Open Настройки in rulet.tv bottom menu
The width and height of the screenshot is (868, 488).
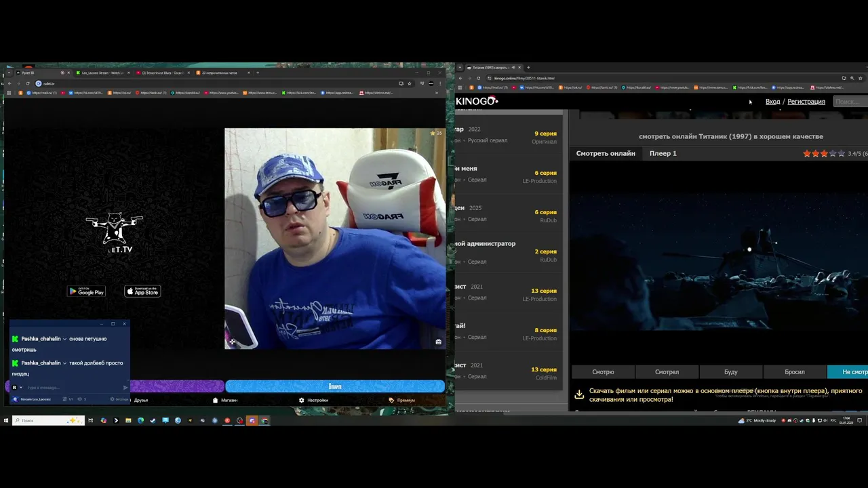pos(313,400)
